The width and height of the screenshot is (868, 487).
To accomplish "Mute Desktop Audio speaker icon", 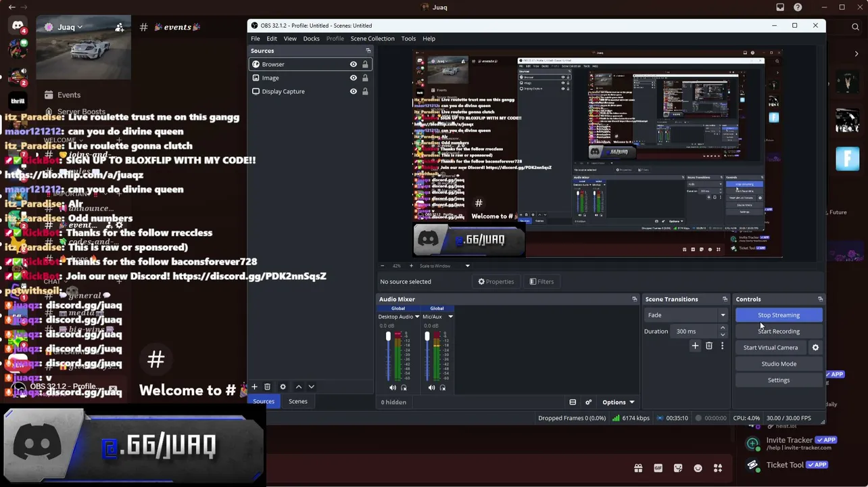I will pyautogui.click(x=393, y=388).
